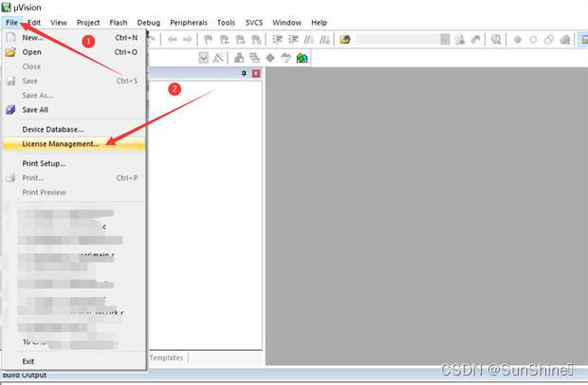Open Manage Project Items icon
588x385 pixels.
pyautogui.click(x=239, y=58)
